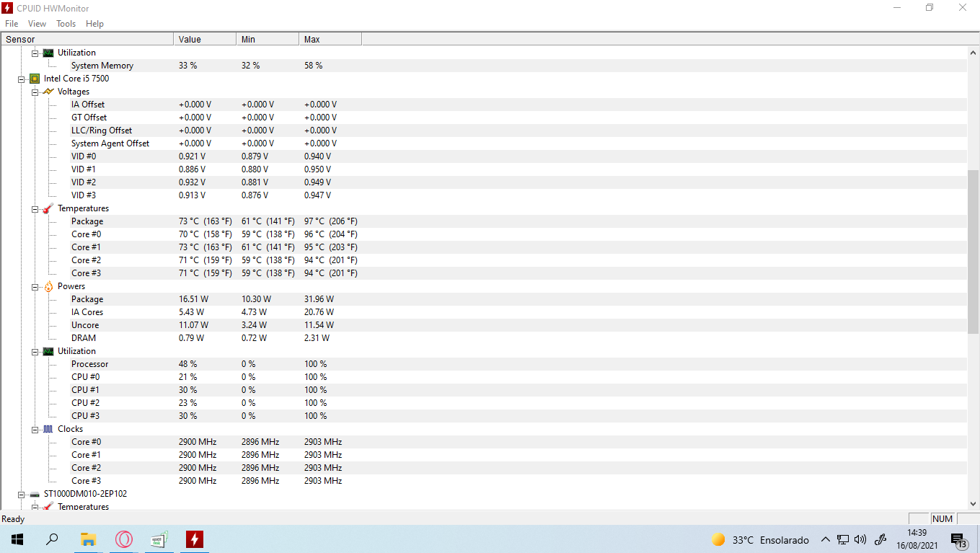This screenshot has height=553, width=980.
Task: Click the Value column header
Action: (205, 39)
